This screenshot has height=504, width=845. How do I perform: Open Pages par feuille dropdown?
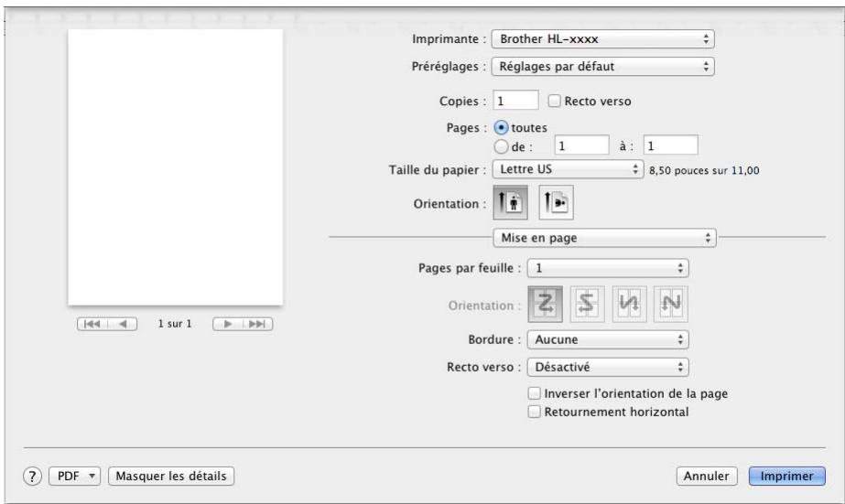click(608, 268)
